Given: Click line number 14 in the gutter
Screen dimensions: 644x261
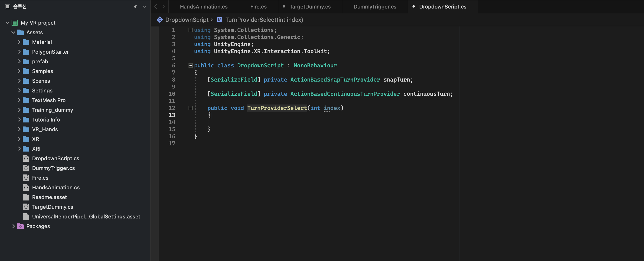Looking at the screenshot, I should point(172,122).
